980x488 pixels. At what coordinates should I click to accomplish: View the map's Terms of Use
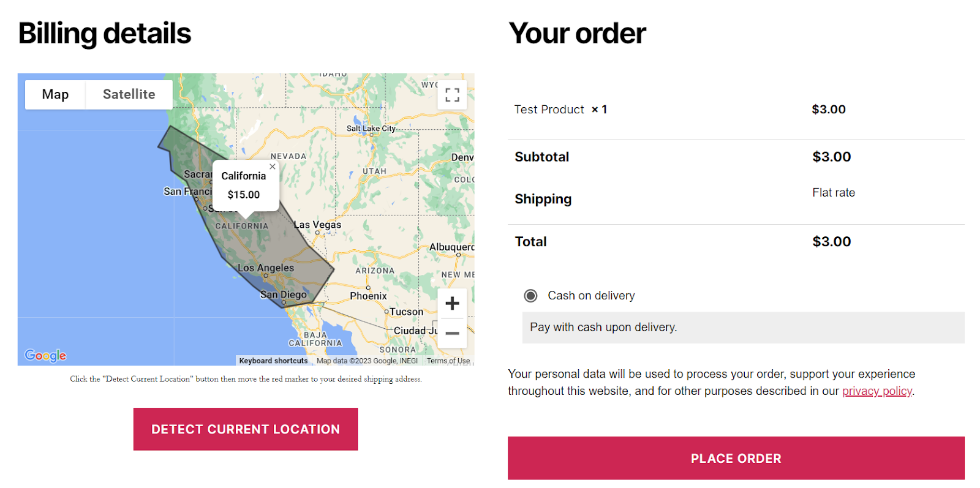[x=448, y=361]
